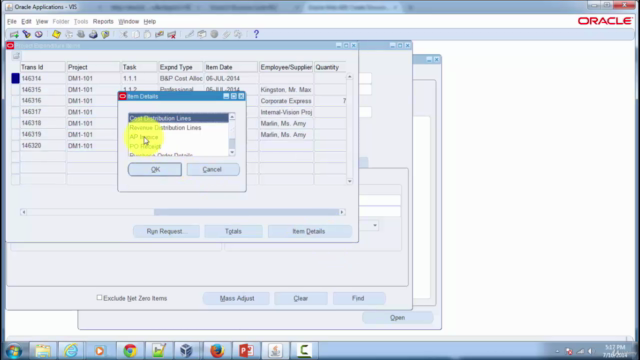Select AP Invoice in the list

click(x=178, y=137)
